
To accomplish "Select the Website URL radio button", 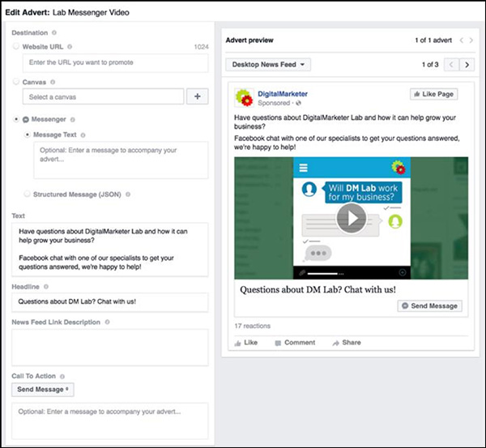I will pyautogui.click(x=16, y=46).
